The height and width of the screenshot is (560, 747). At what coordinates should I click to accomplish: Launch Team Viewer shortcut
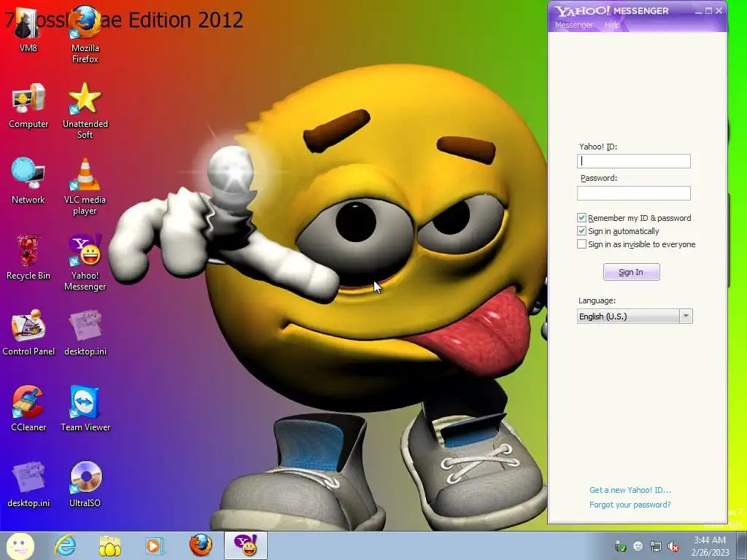85,408
